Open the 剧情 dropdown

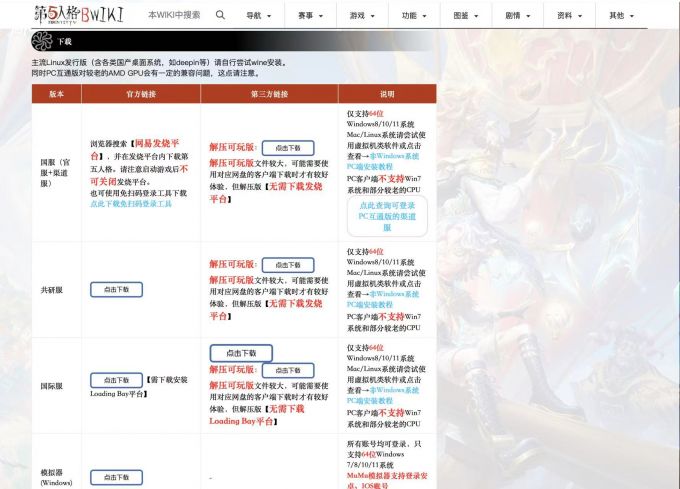[x=518, y=16]
